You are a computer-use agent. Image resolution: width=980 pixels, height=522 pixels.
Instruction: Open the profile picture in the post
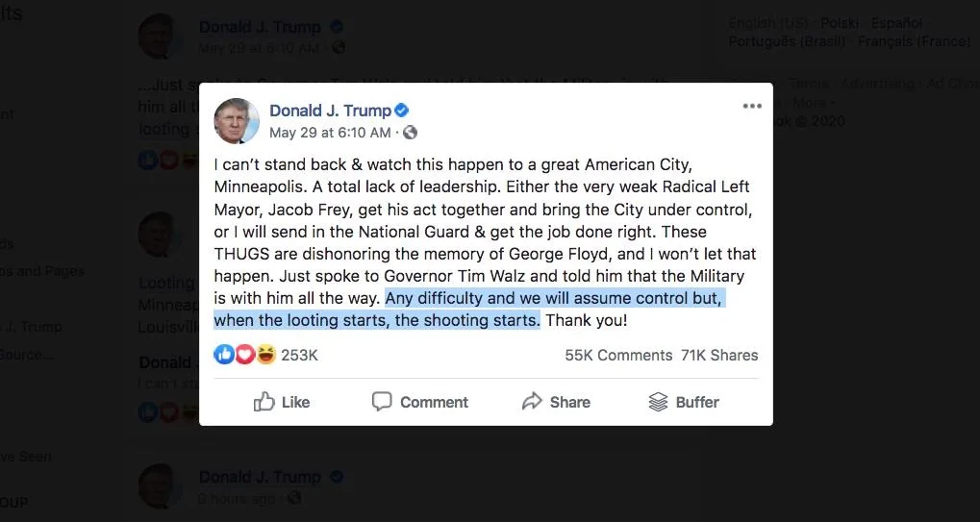click(237, 120)
